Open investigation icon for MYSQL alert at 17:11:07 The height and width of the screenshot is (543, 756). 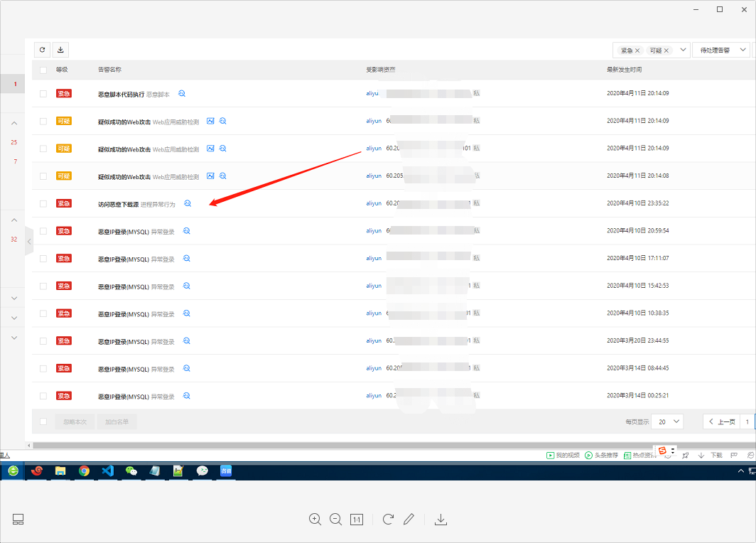click(187, 259)
